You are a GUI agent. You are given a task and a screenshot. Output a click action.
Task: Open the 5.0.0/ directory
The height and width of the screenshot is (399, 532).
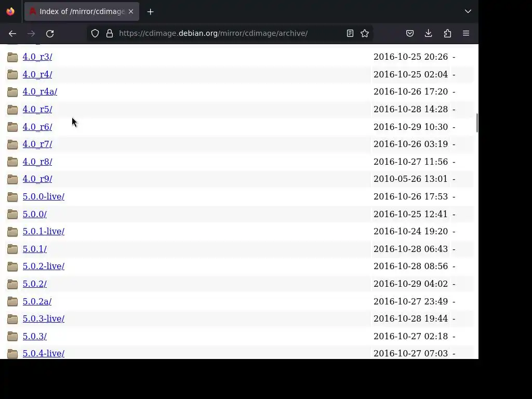[x=35, y=214]
